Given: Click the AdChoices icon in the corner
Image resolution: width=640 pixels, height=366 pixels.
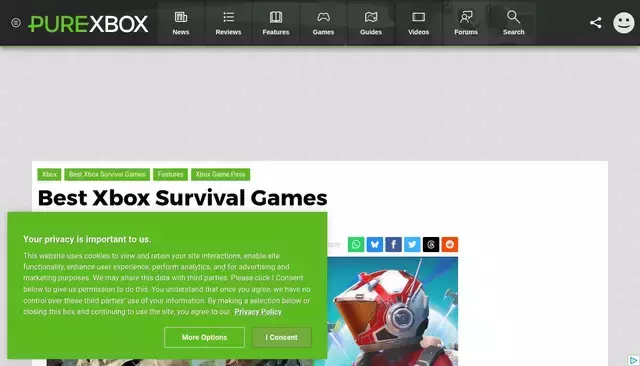Looking at the screenshot, I should click(x=633, y=360).
